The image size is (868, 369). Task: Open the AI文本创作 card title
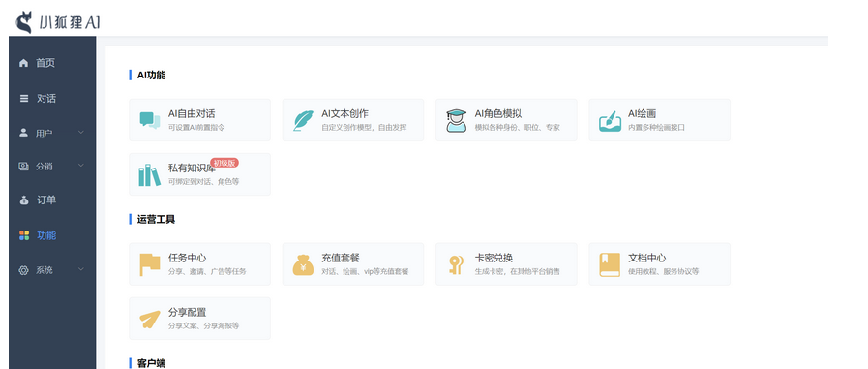pos(344,114)
